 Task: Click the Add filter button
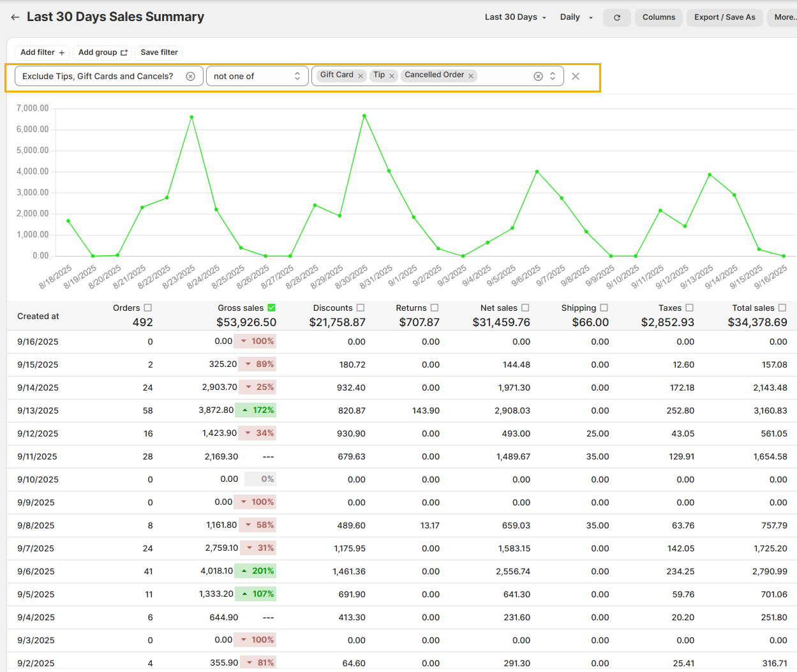42,52
